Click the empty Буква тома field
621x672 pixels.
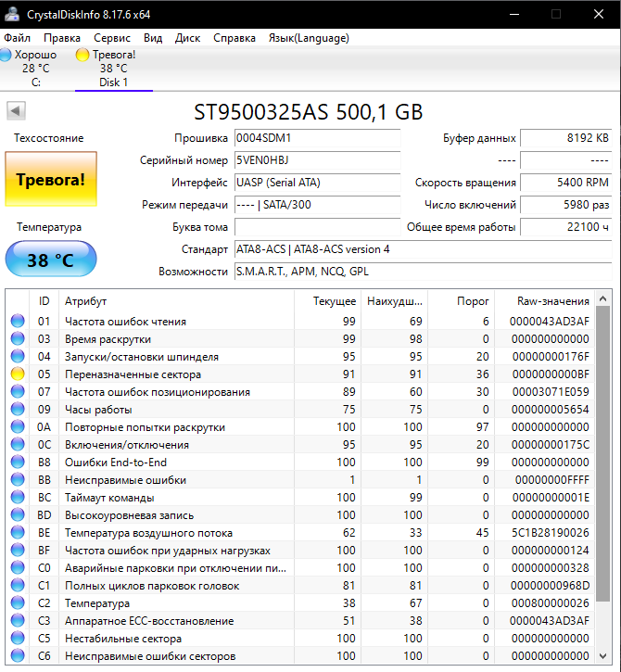(x=317, y=227)
